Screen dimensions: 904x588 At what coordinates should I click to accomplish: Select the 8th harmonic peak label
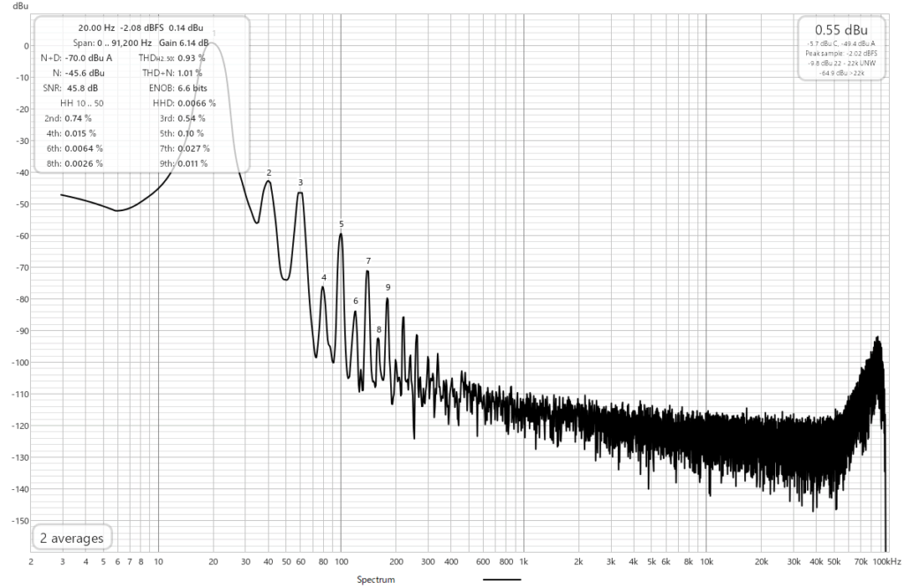coord(379,329)
